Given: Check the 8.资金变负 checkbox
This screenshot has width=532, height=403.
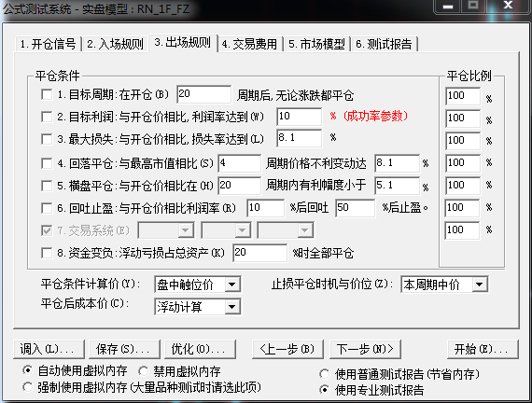Looking at the screenshot, I should (x=47, y=253).
